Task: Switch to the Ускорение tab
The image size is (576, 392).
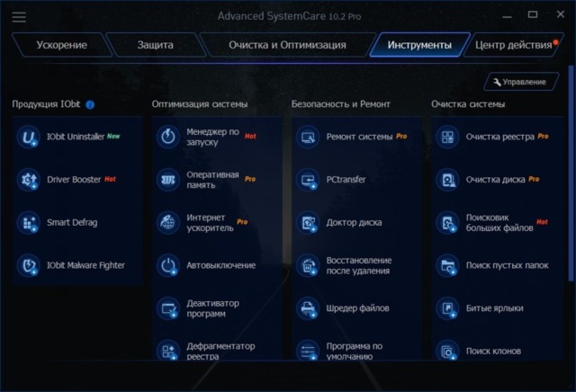Action: (x=64, y=45)
